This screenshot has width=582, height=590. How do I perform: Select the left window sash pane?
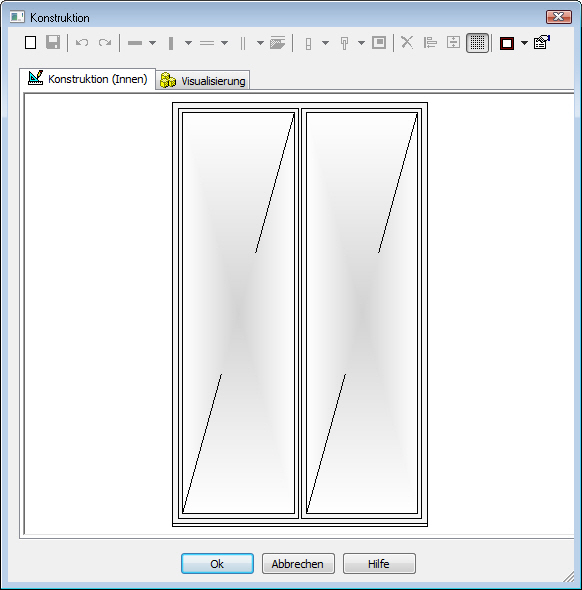tap(238, 313)
